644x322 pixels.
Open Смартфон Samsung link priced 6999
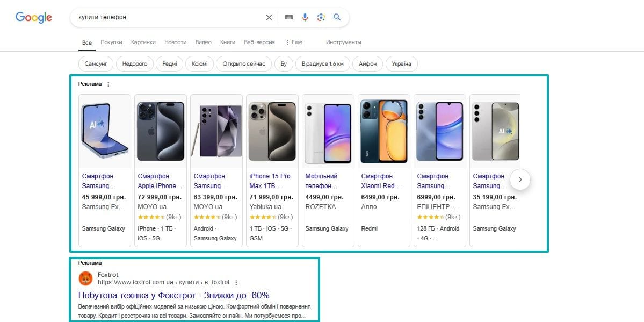(x=433, y=181)
